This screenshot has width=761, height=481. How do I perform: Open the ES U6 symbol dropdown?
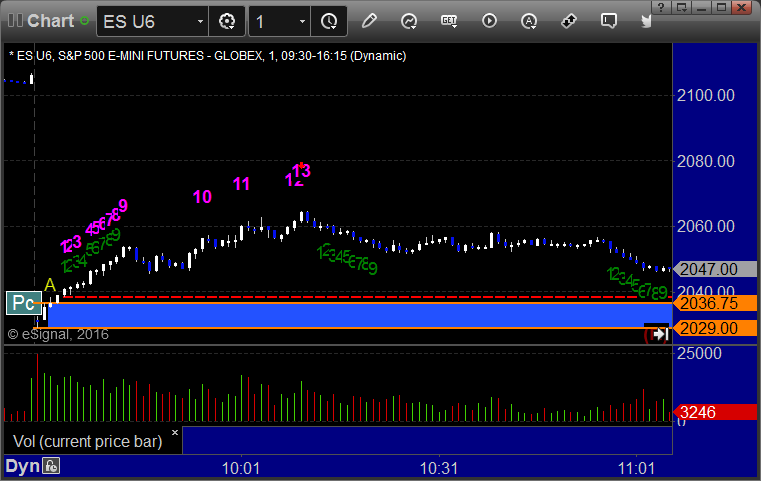[x=200, y=21]
